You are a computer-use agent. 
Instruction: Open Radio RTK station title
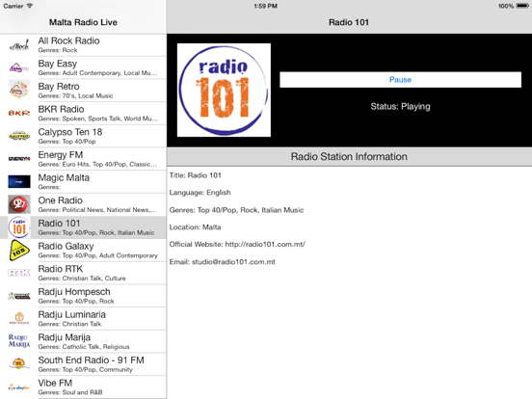(61, 269)
